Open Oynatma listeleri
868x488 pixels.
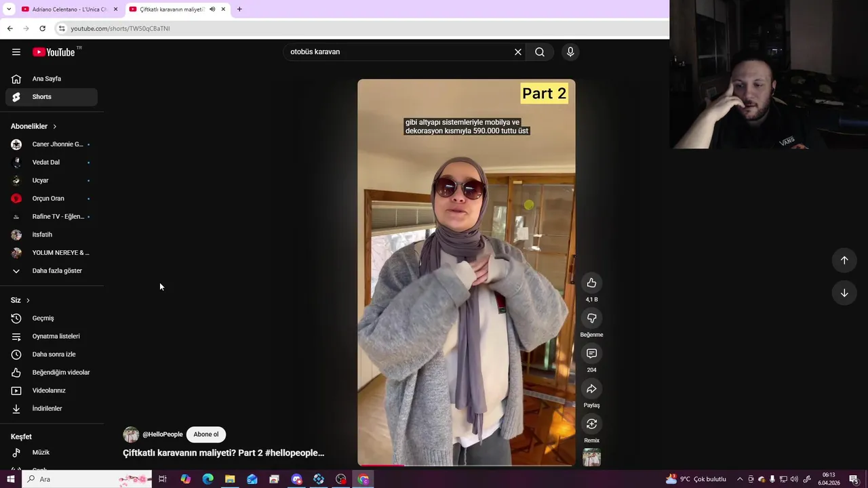pyautogui.click(x=52, y=336)
